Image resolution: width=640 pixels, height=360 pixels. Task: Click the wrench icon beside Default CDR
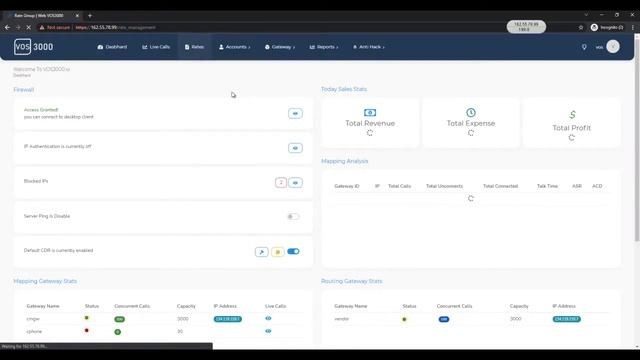262,252
